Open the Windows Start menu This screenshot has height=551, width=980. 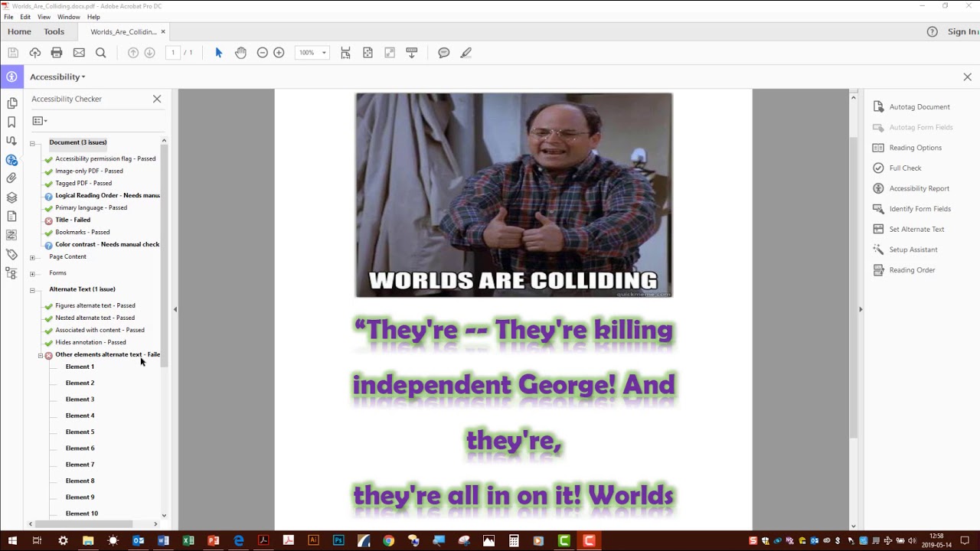pos(12,541)
